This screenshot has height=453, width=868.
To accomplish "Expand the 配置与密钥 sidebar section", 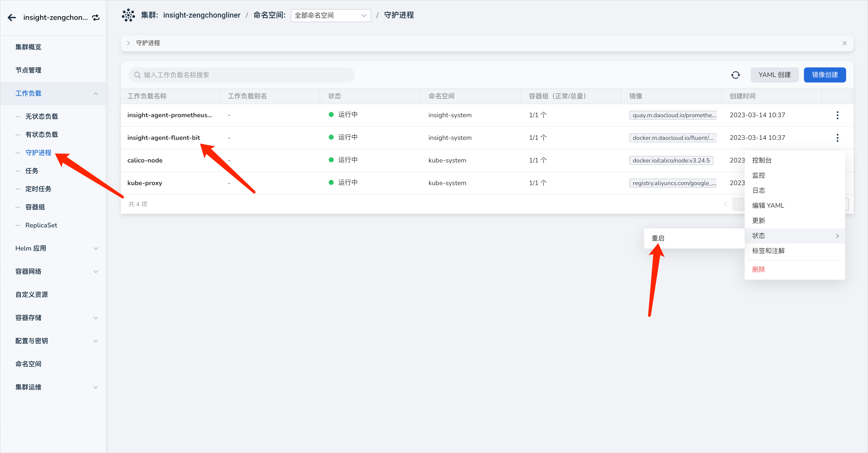I will pyautogui.click(x=96, y=341).
